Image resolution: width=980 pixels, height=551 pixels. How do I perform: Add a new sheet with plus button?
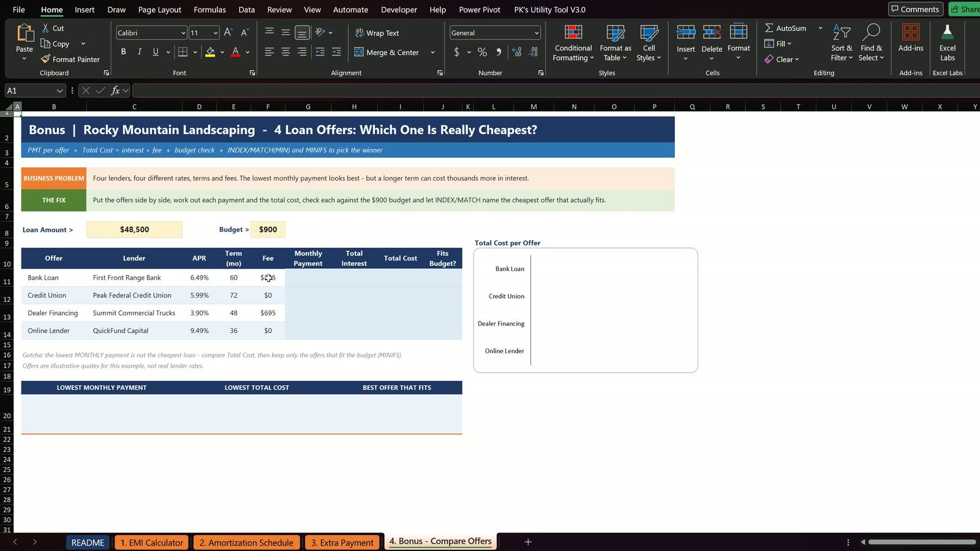(528, 542)
